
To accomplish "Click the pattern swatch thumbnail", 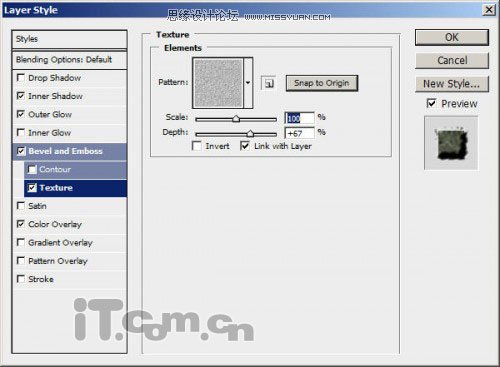I will pos(218,83).
